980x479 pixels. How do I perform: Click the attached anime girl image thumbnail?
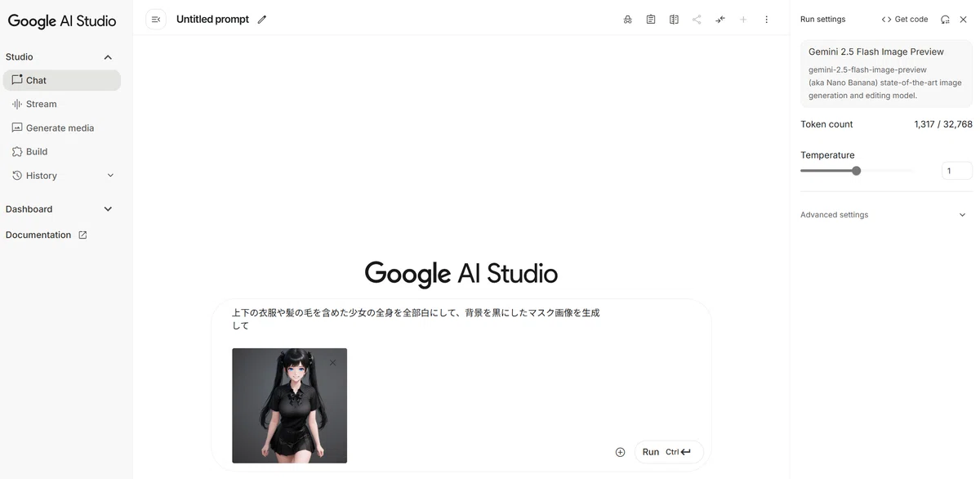tap(289, 405)
